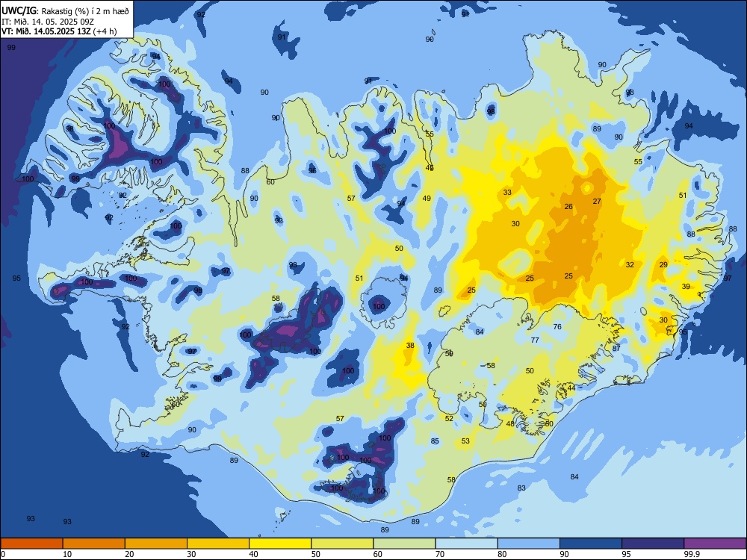This screenshot has height=560, width=747.
Task: Pick the light green 60–70 legend swatch
Action: (x=404, y=544)
